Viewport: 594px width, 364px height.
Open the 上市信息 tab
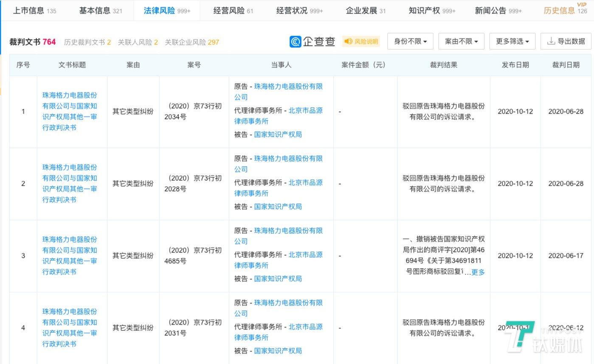point(34,11)
